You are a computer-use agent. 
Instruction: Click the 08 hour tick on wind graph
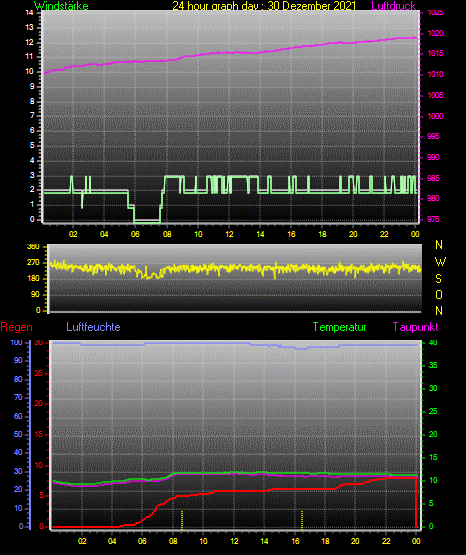click(x=167, y=234)
